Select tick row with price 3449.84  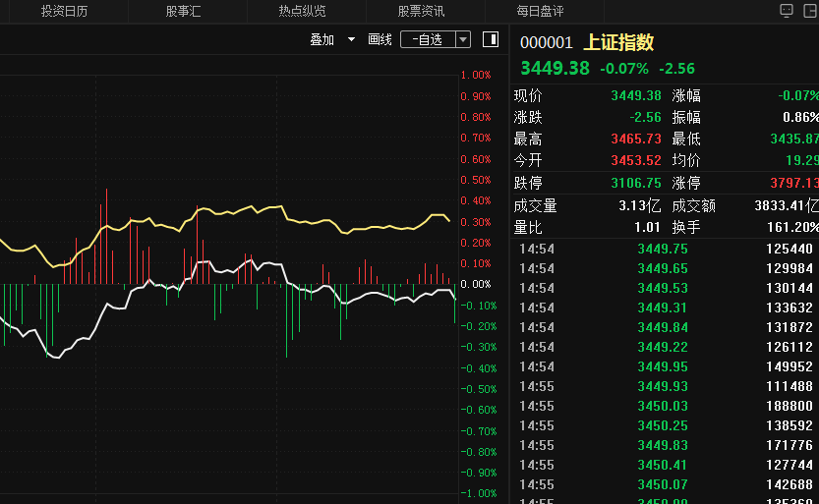666,327
